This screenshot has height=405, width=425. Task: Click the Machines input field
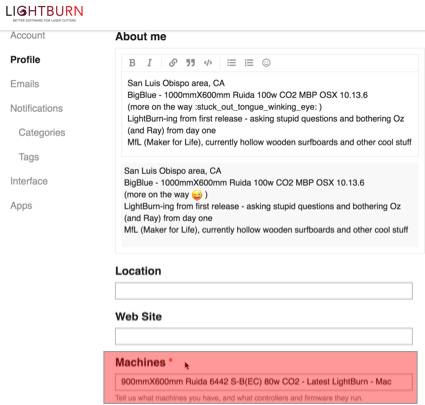(264, 382)
